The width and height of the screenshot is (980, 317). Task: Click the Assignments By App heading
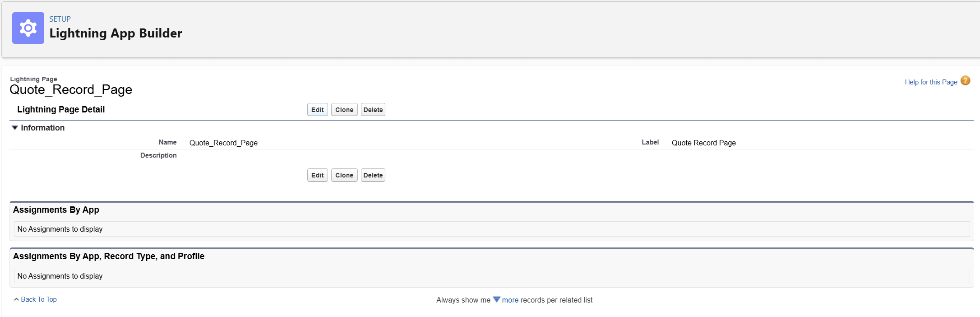coord(56,210)
